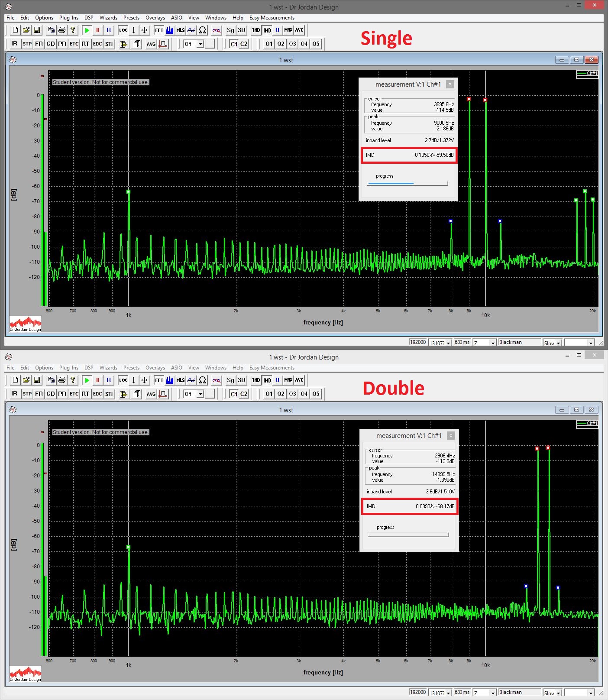This screenshot has width=608, height=700.
Task: Open the Slow averaging dropdown, upper status bar
Action: pos(552,343)
